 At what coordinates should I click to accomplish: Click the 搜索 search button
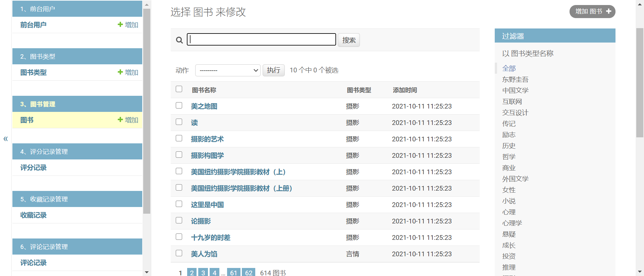tap(349, 40)
